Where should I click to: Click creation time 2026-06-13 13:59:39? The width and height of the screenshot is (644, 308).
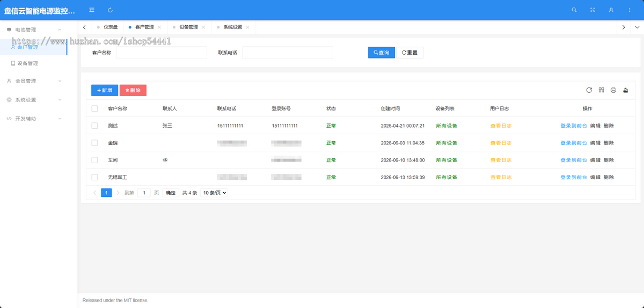[x=402, y=177]
